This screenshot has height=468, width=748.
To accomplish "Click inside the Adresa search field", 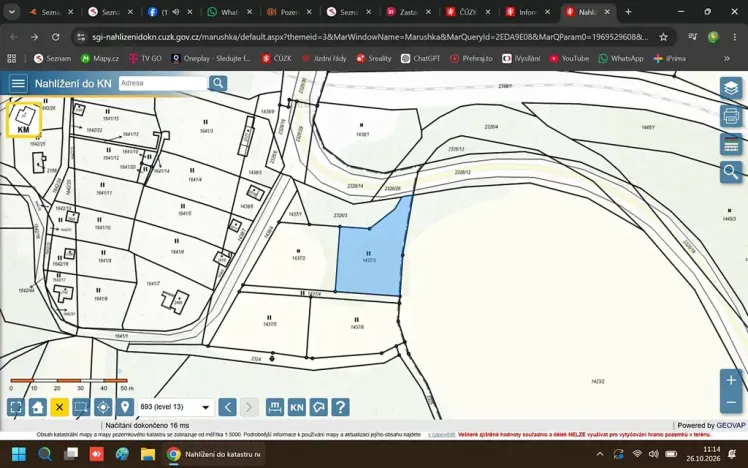I will pyautogui.click(x=163, y=83).
